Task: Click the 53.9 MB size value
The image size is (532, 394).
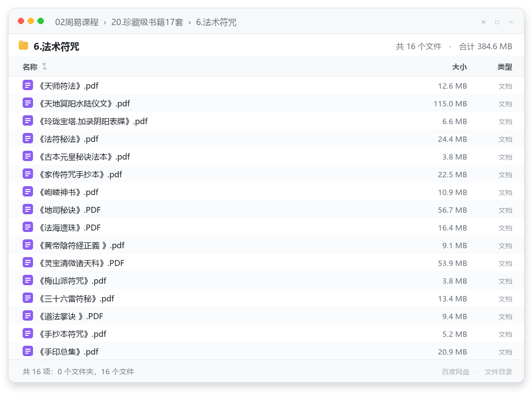Action: coord(452,263)
